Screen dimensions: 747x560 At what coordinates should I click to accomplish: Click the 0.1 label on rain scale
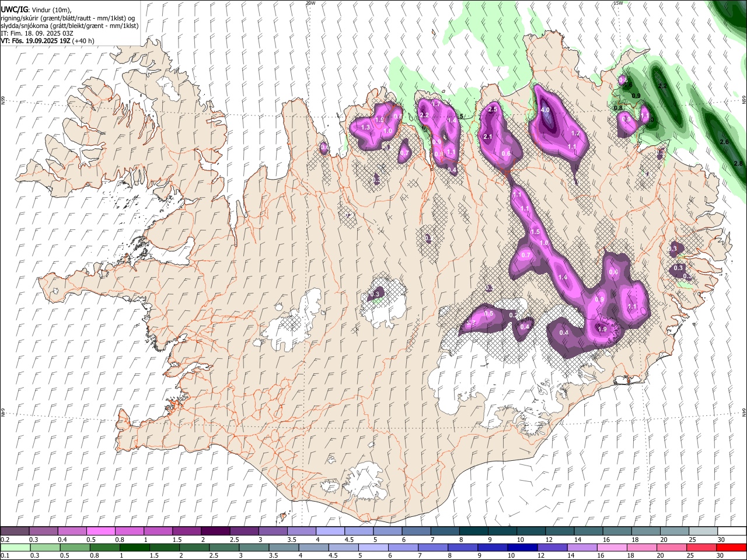[x=5, y=556]
